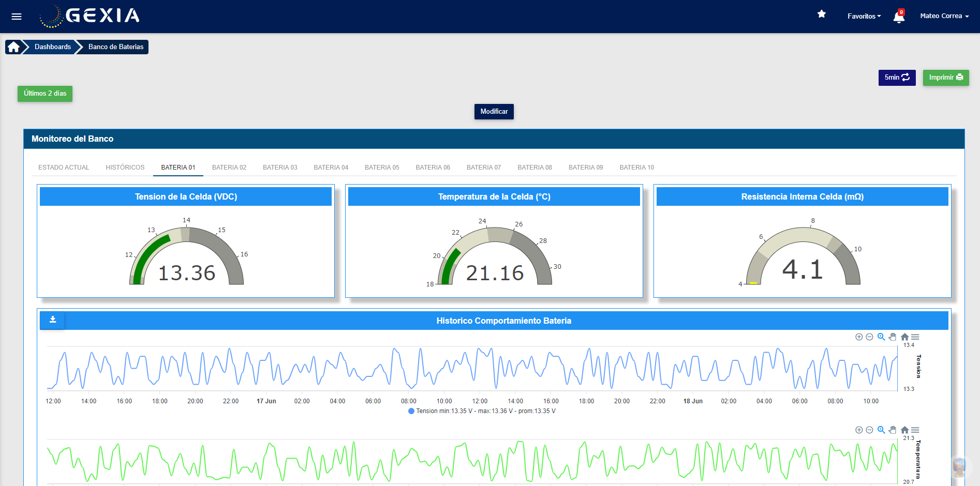Enable selection zoom on the Tension chart
The height and width of the screenshot is (486, 980).
(x=881, y=337)
